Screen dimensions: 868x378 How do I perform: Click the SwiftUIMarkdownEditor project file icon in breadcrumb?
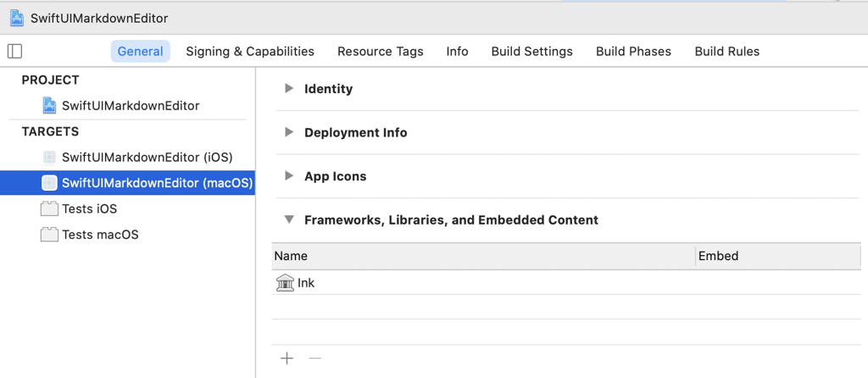click(17, 18)
